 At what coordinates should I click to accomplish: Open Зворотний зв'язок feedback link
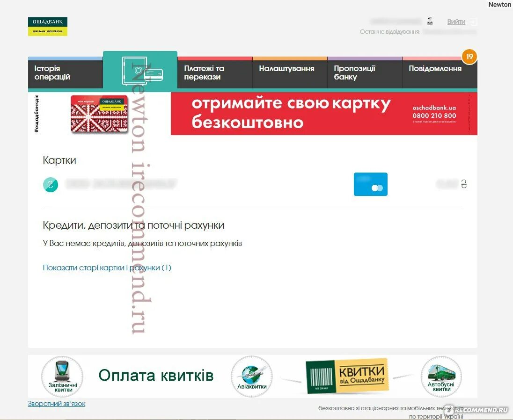click(57, 404)
